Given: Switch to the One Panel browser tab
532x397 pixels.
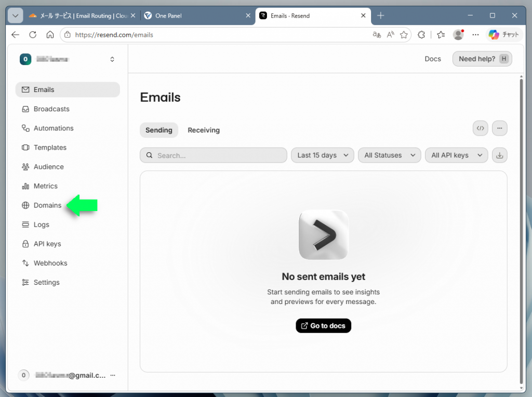Looking at the screenshot, I should tap(197, 16).
